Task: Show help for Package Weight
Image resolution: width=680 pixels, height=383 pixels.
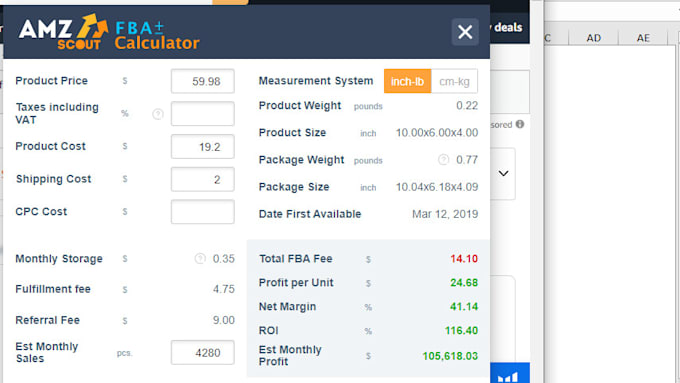Action: coord(443,160)
